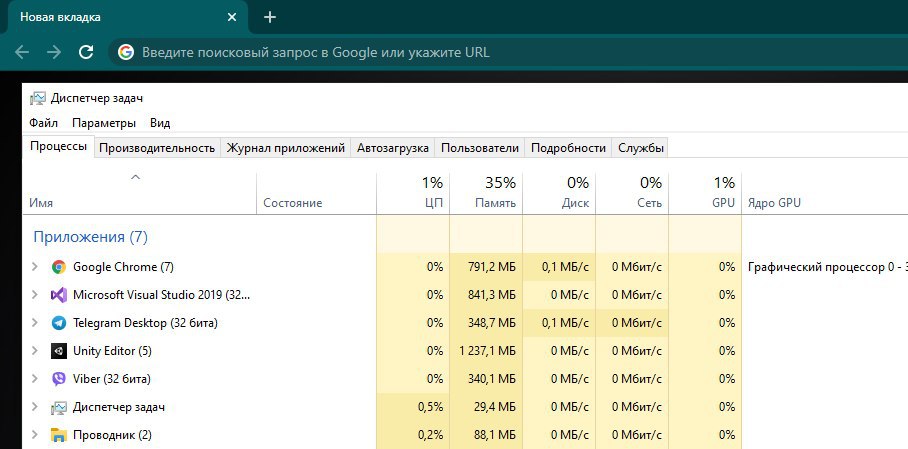Open the Параметры menu

104,123
